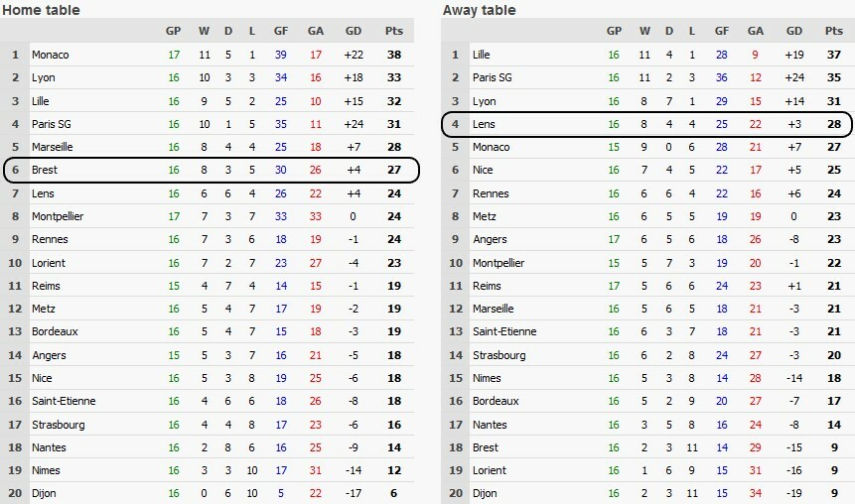This screenshot has height=504, width=855.
Task: Select Lens in the Away table
Action: (x=485, y=124)
